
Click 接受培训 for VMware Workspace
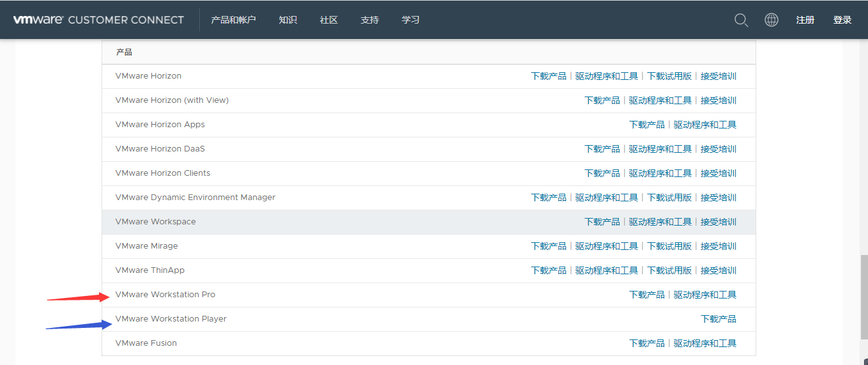[x=719, y=222]
